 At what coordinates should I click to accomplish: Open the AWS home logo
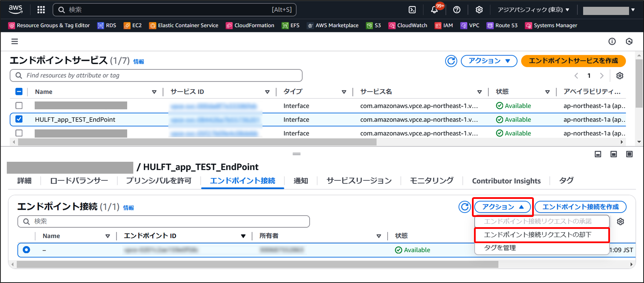click(16, 10)
